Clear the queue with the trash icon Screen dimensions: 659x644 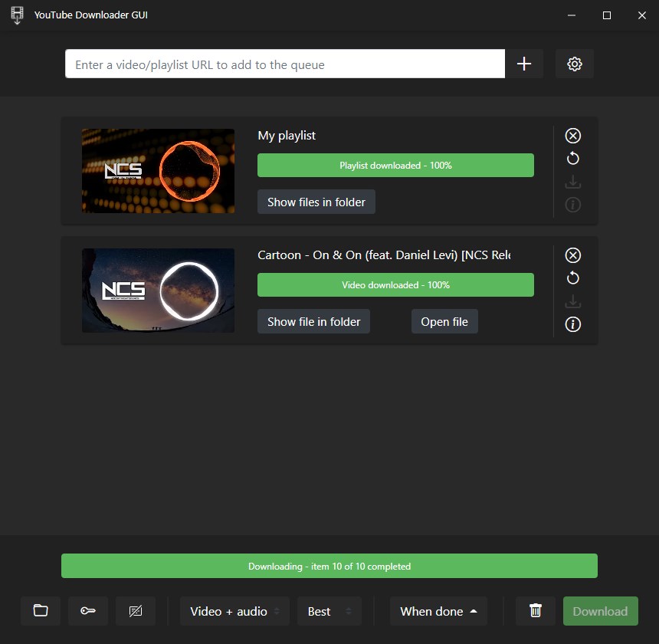(x=536, y=611)
